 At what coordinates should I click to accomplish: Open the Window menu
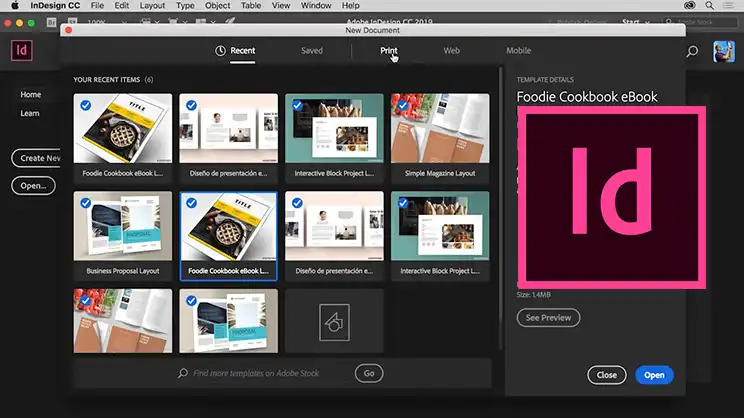point(316,6)
